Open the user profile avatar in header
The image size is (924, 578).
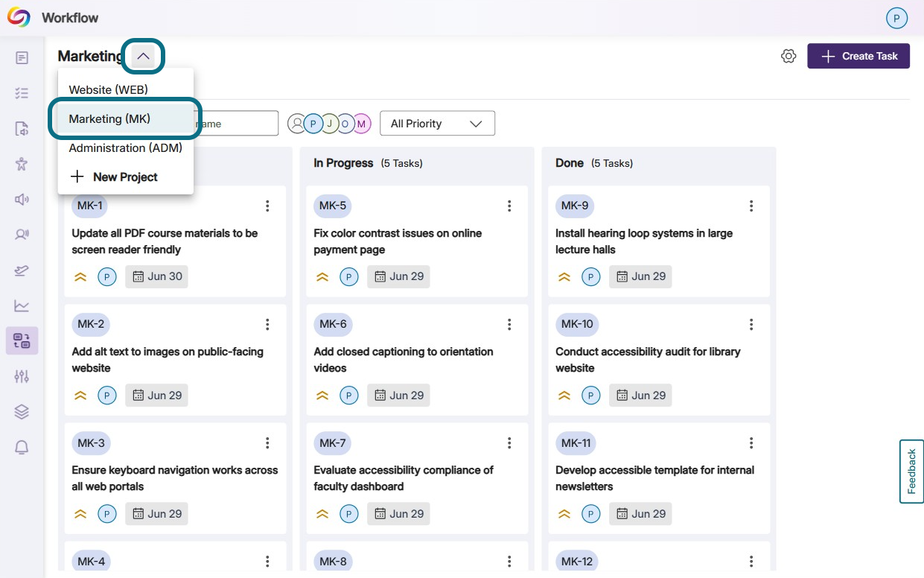point(896,18)
